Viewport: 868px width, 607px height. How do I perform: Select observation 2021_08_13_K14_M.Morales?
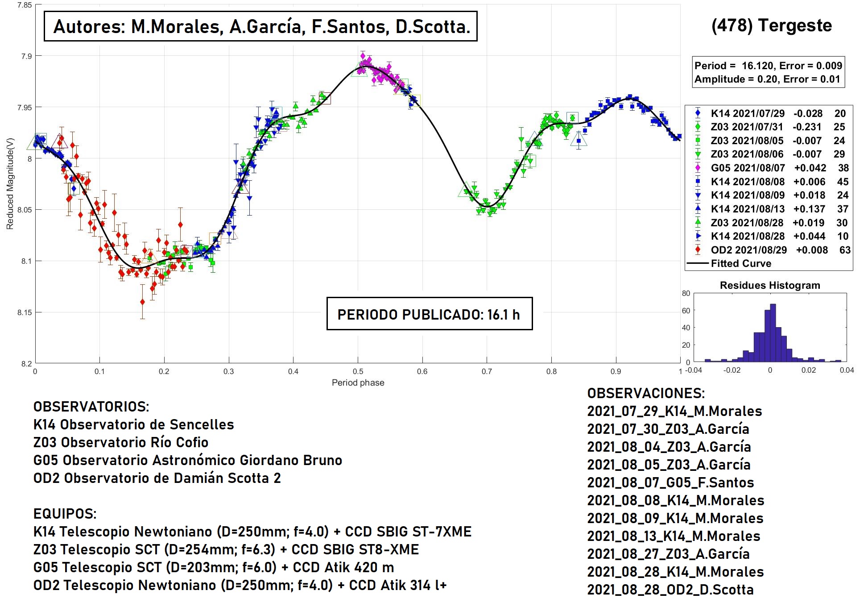pyautogui.click(x=674, y=536)
